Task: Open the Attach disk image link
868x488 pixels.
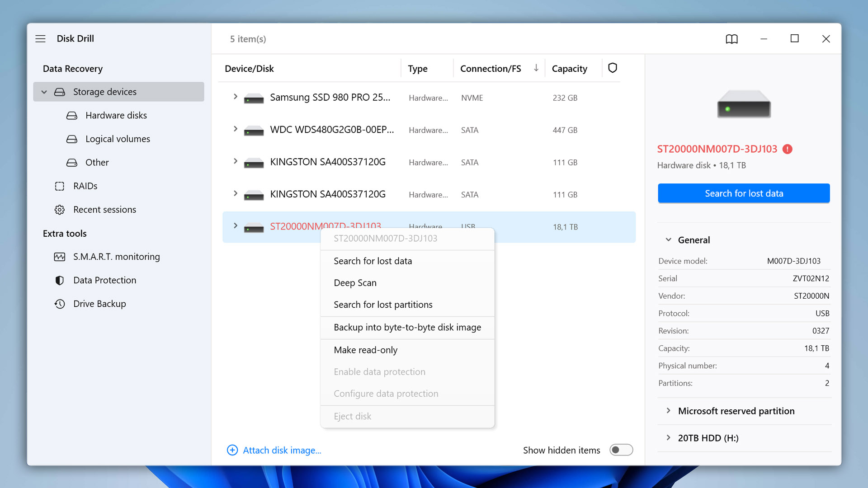Action: (282, 450)
